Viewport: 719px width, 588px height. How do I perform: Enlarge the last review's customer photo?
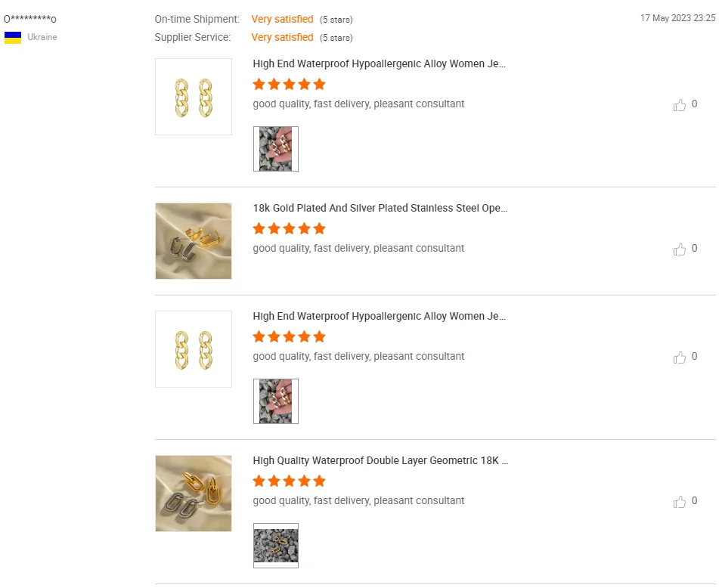pyautogui.click(x=276, y=546)
